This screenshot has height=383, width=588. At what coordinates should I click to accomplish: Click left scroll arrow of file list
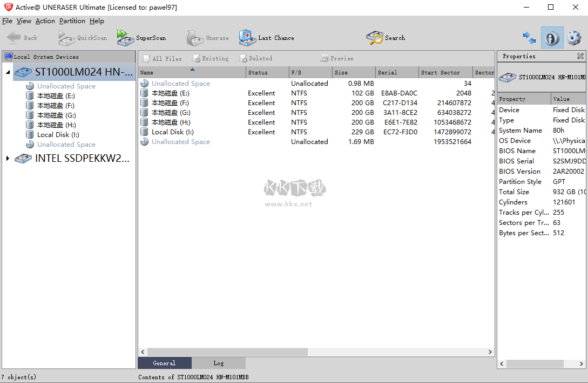143,352
